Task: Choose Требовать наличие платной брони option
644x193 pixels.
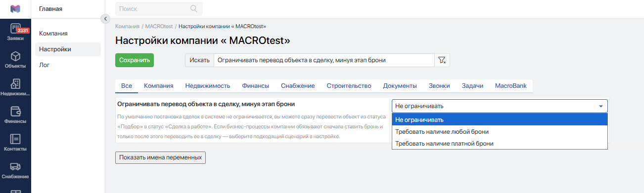Action: click(500, 144)
